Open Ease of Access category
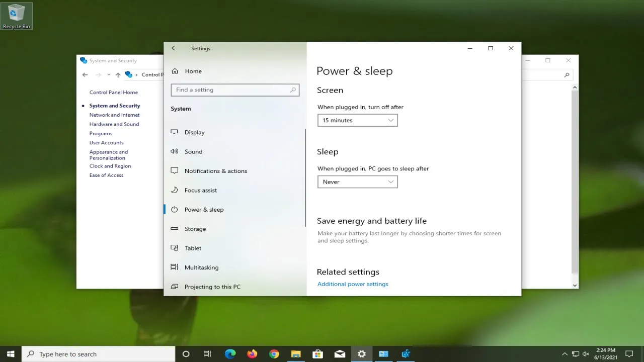The image size is (644, 362). pyautogui.click(x=106, y=175)
